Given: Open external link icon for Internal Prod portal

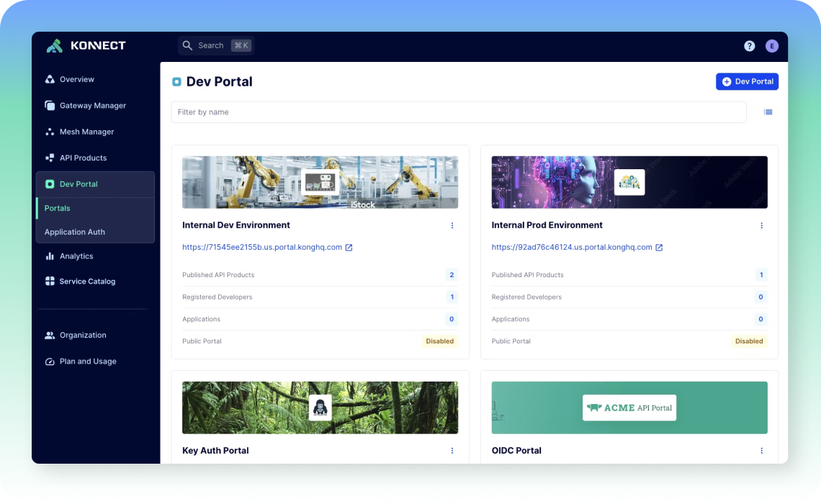Looking at the screenshot, I should click(658, 247).
